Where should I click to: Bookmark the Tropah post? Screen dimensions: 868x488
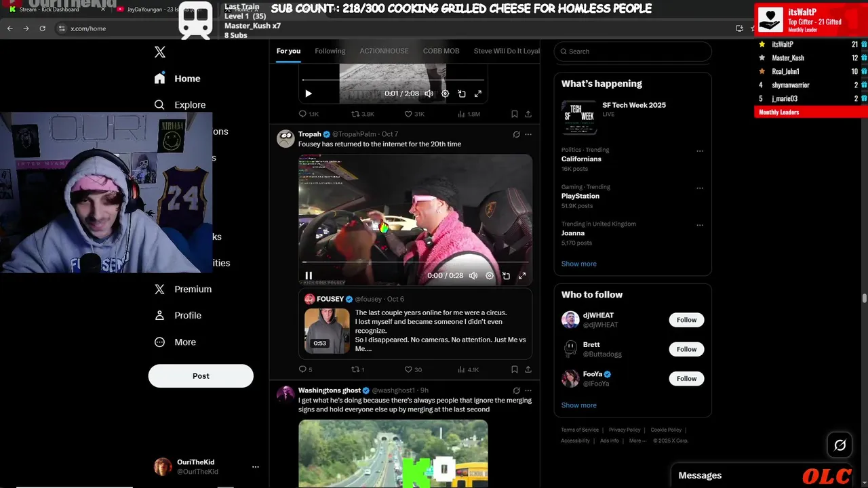515,369
